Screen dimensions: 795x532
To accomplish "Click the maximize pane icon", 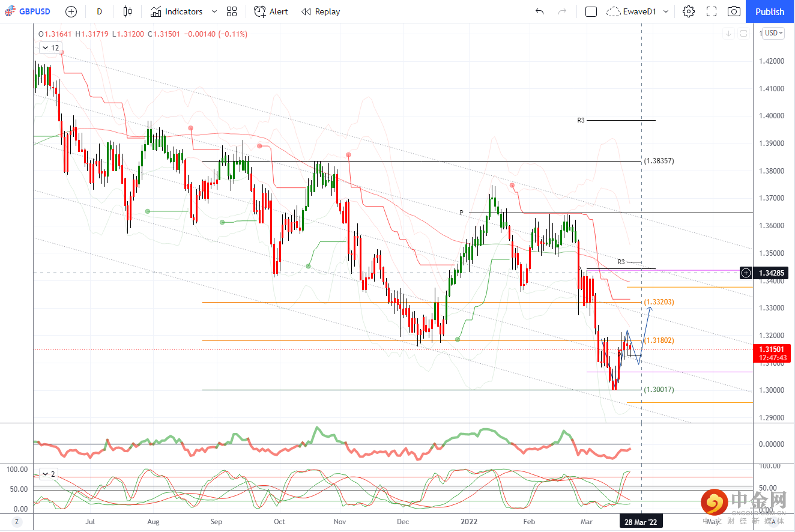I will pyautogui.click(x=743, y=34).
